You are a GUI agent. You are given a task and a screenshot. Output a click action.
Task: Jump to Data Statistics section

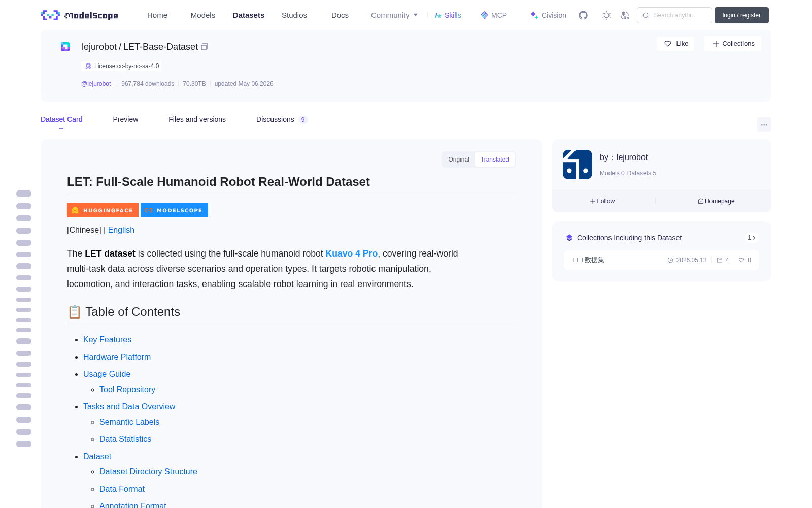click(125, 439)
